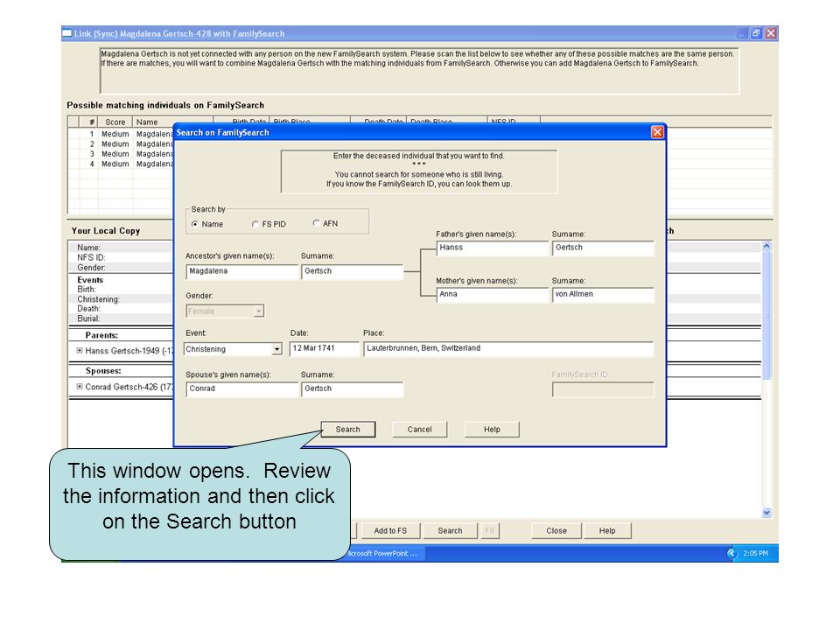Click the FamilySearch ID field
Screen dimensions: 840x630
[x=603, y=389]
